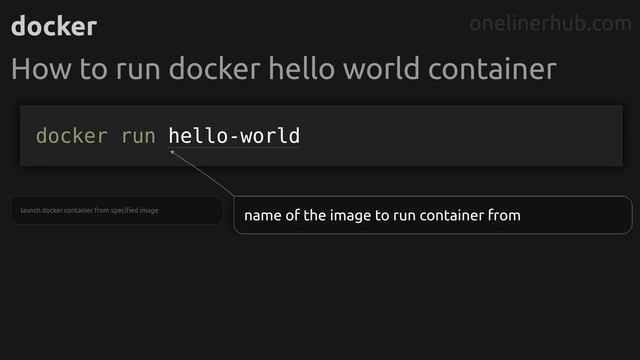The image size is (640, 360).
Task: Click the 'launch docker container from specified image' note
Action: pos(116,211)
